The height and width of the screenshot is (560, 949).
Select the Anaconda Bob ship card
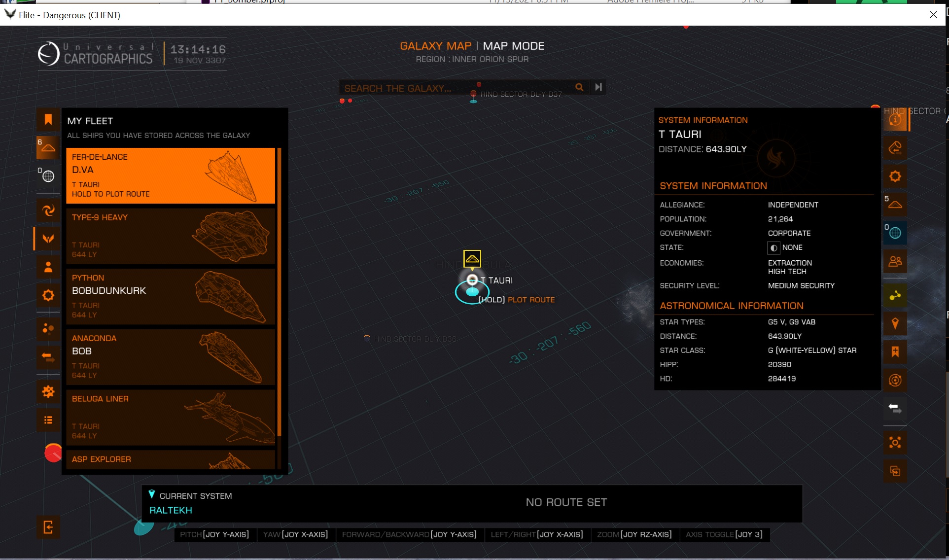coord(171,357)
